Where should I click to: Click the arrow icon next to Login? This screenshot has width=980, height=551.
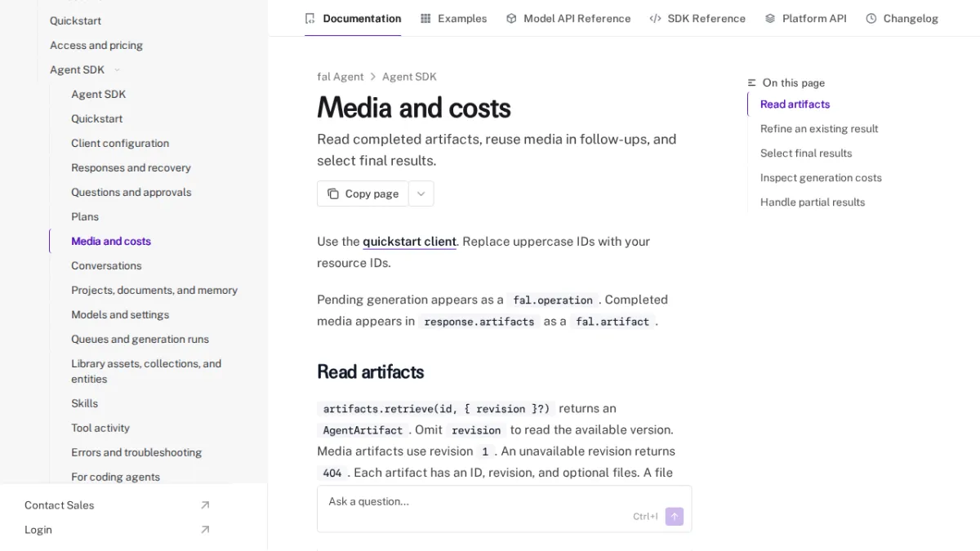click(x=205, y=530)
